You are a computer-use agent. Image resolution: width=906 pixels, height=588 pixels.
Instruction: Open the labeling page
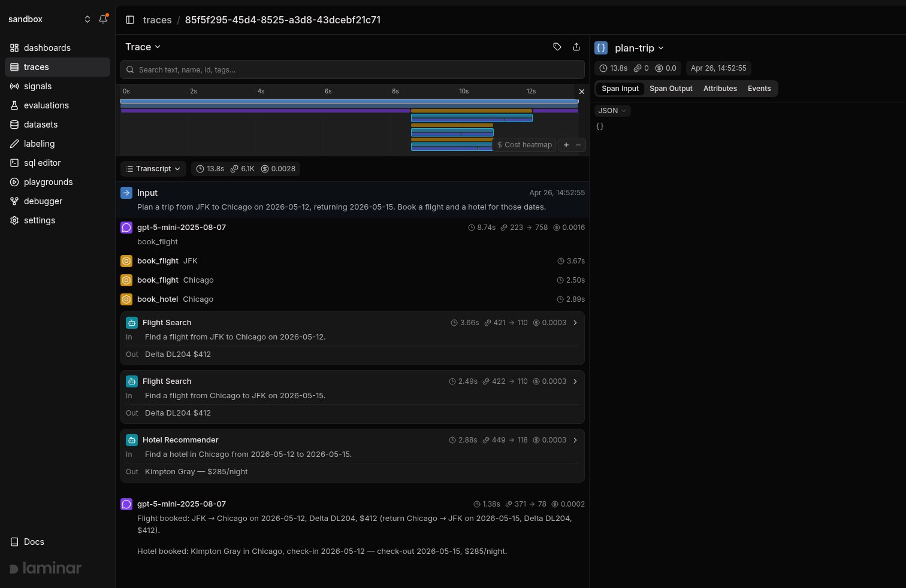pos(58,144)
